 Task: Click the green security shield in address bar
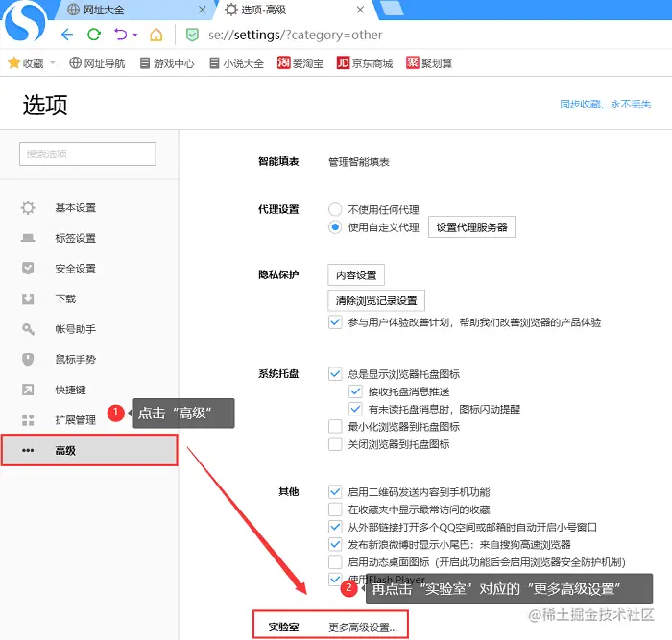click(192, 35)
